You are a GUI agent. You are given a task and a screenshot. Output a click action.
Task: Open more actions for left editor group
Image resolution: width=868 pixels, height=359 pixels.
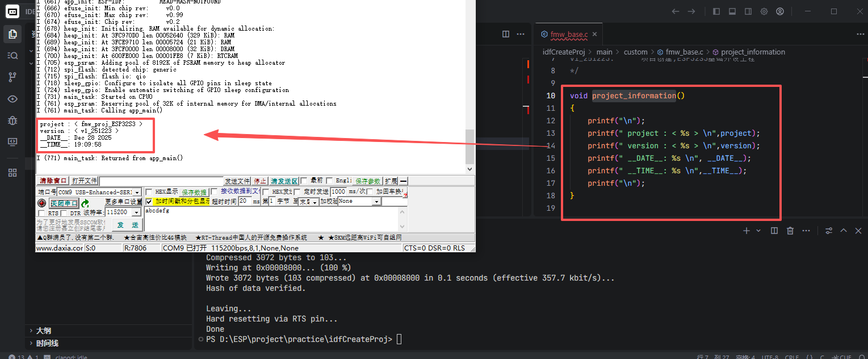(x=522, y=34)
